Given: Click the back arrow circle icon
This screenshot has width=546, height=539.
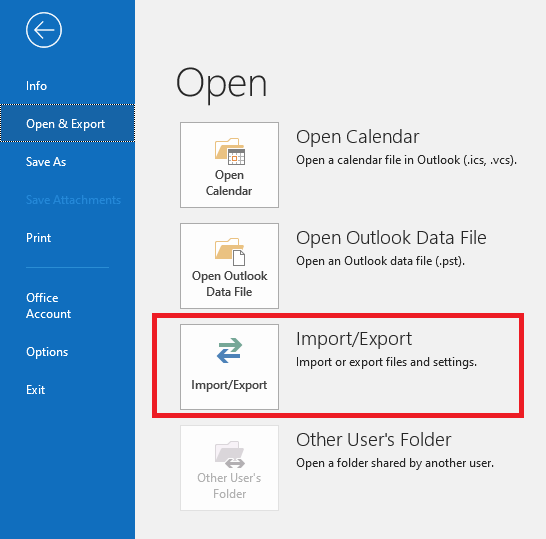Looking at the screenshot, I should [44, 30].
